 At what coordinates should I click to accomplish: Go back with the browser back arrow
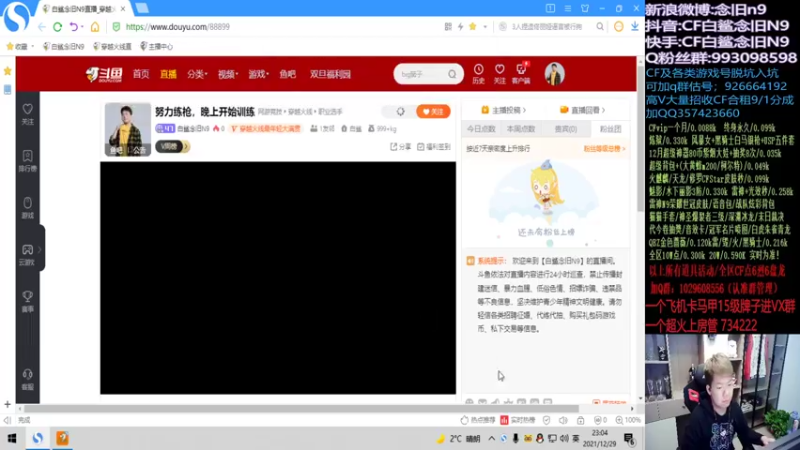point(42,27)
